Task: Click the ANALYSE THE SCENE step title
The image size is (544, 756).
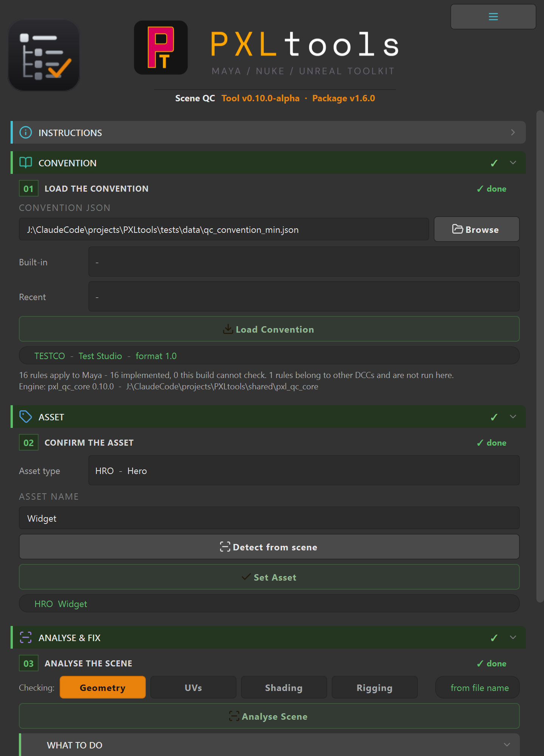Action: (88, 663)
